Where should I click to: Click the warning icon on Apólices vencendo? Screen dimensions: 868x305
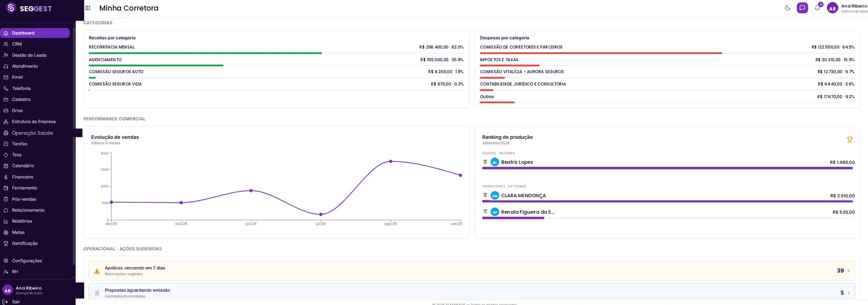pos(97,271)
